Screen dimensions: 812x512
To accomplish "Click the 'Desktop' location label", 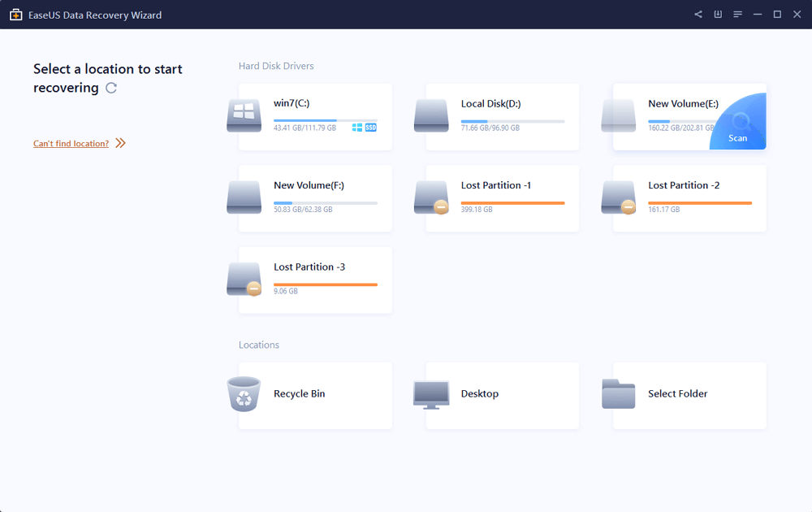I will (x=480, y=394).
